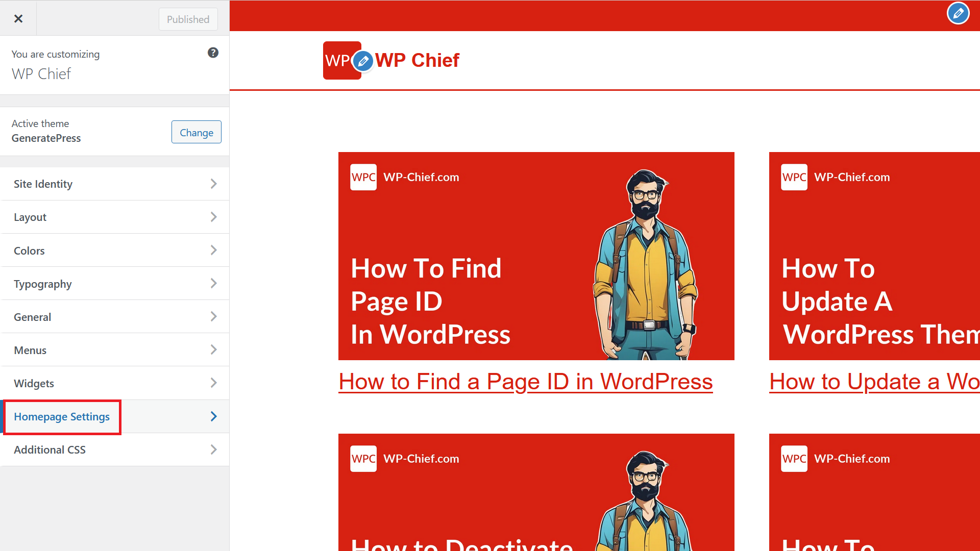Click Change to switch active theme

[196, 132]
